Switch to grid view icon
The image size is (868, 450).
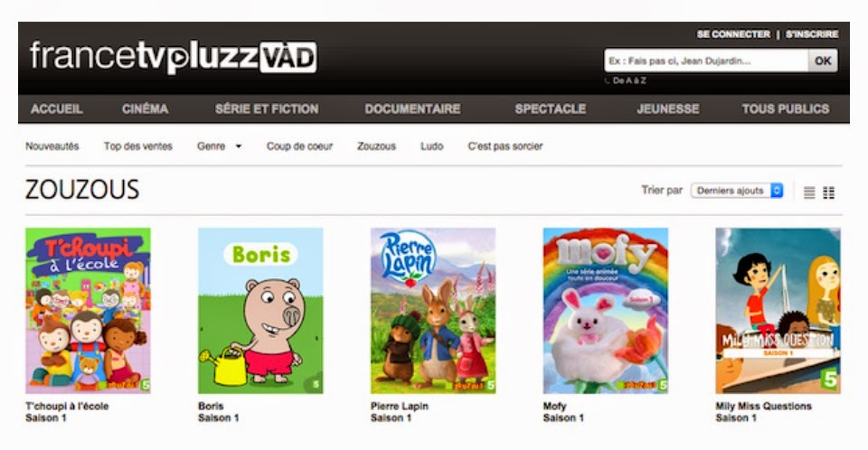point(829,192)
